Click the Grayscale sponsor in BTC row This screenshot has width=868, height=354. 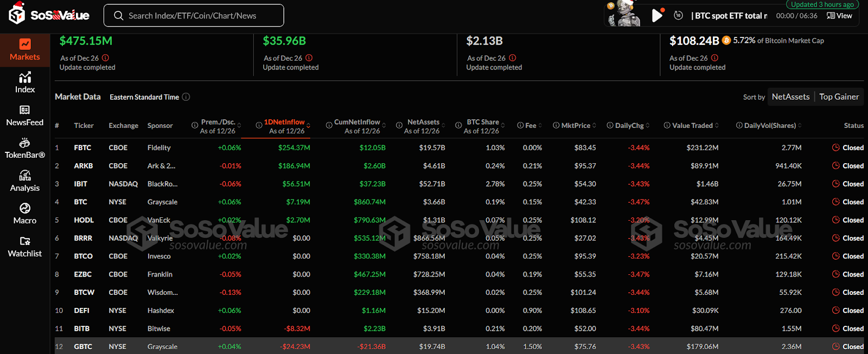(x=162, y=202)
